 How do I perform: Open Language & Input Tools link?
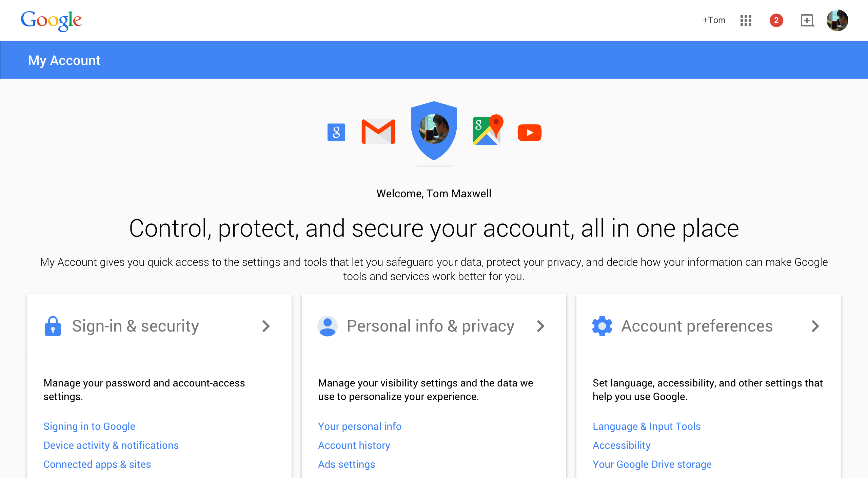coord(647,426)
